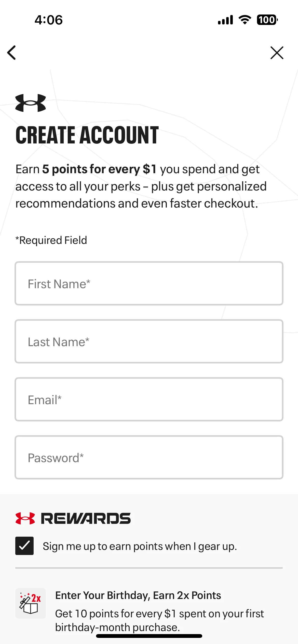Tap the "5 points for every $1" text
Viewport: 298px width, 644px height.
coord(99,169)
